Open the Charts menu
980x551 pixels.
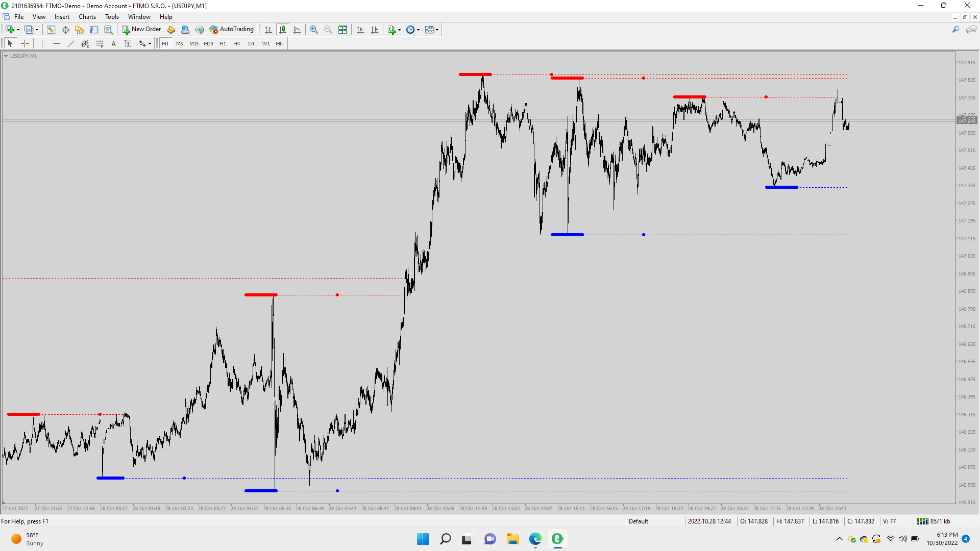click(87, 17)
